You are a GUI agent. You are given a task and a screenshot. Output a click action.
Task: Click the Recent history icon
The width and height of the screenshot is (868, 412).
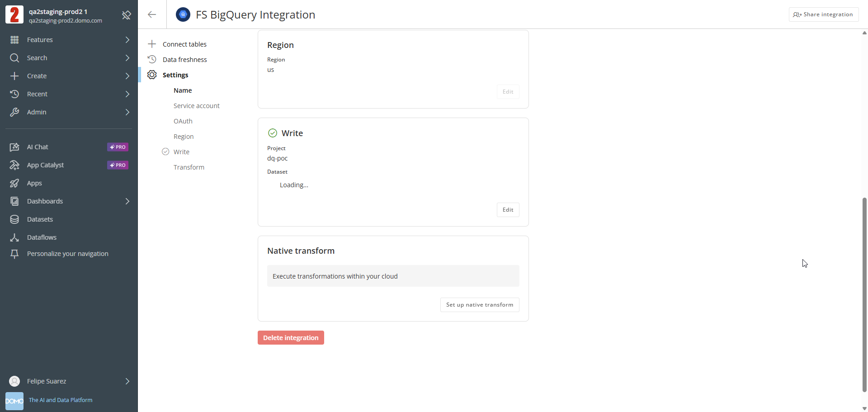[x=14, y=94]
